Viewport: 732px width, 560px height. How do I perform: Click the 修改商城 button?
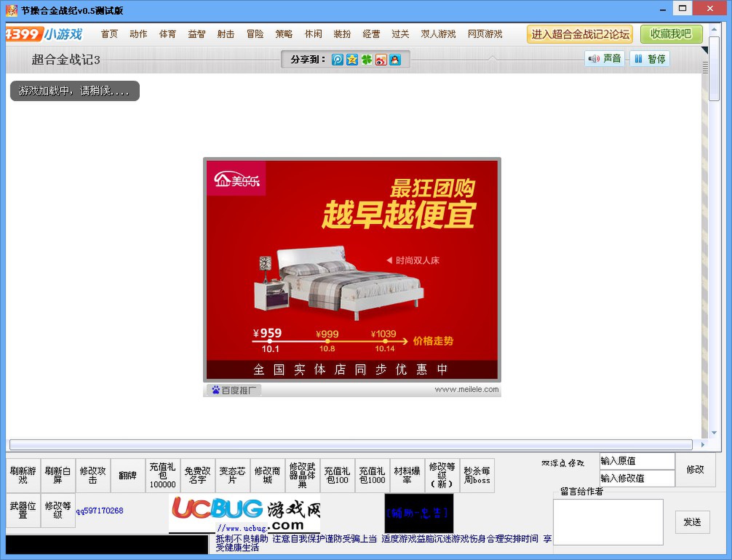coord(267,475)
